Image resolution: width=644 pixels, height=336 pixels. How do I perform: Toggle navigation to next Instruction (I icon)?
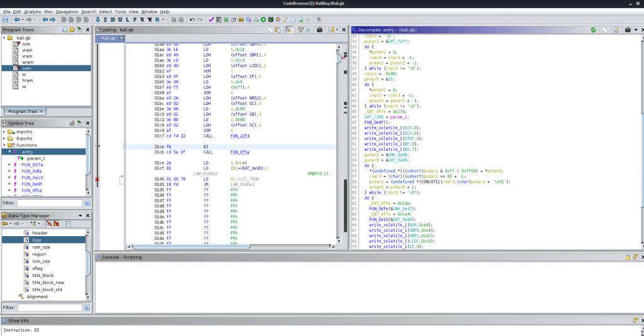coord(105,19)
